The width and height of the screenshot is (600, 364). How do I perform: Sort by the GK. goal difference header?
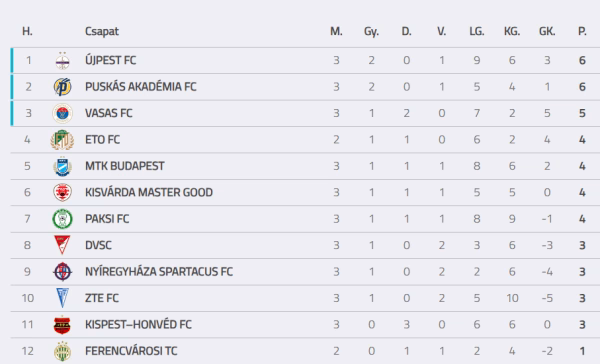click(547, 31)
